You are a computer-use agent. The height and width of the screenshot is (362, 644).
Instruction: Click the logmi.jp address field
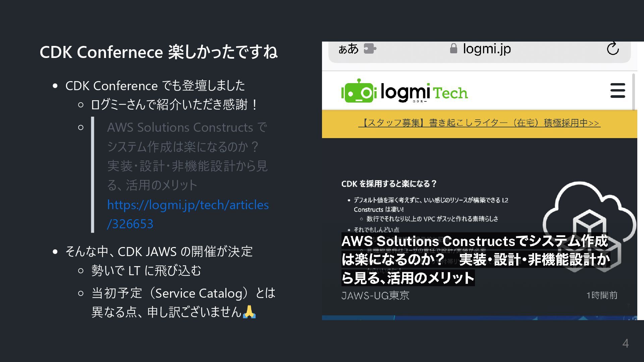tap(486, 49)
